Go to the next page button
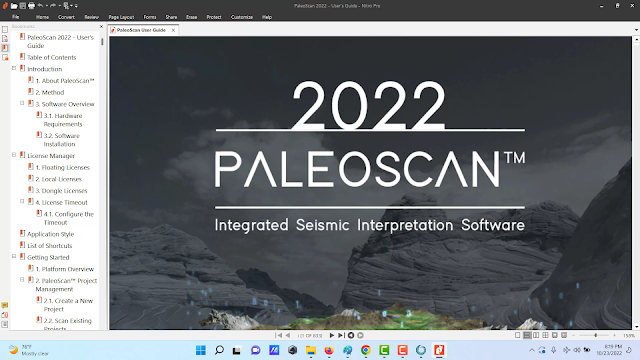Viewport: 640px width, 360px height. (332, 335)
